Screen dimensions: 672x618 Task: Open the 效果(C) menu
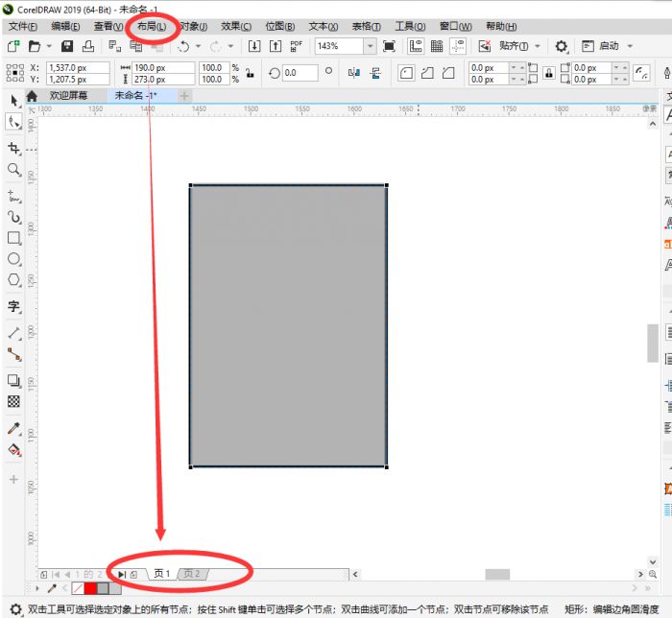(x=236, y=27)
